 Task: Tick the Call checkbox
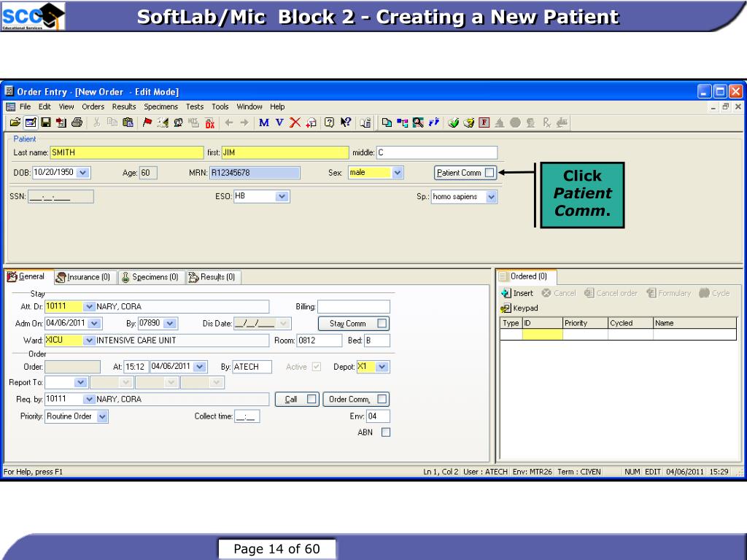[x=311, y=399]
